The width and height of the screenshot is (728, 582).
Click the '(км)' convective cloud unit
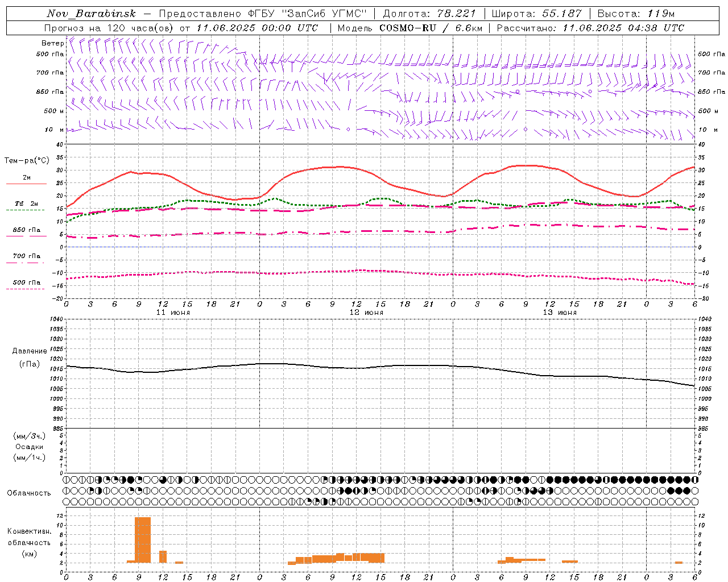click(29, 554)
